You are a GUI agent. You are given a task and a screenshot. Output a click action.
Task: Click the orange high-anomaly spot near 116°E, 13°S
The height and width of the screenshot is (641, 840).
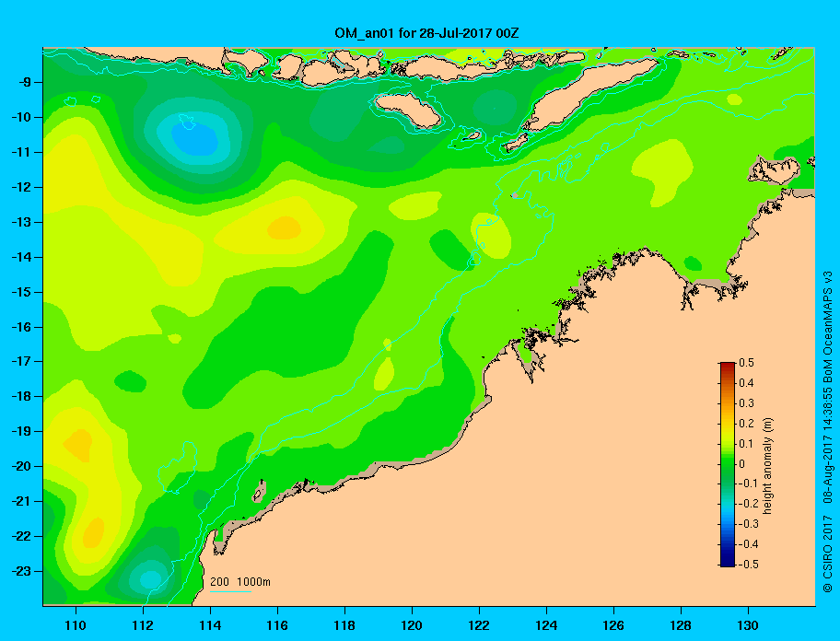(x=285, y=227)
